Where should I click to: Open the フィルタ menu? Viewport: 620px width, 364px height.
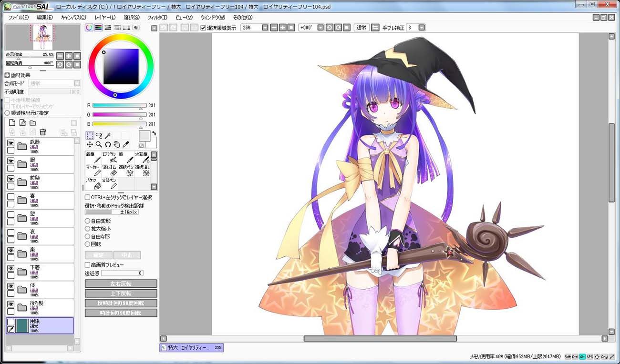point(157,17)
